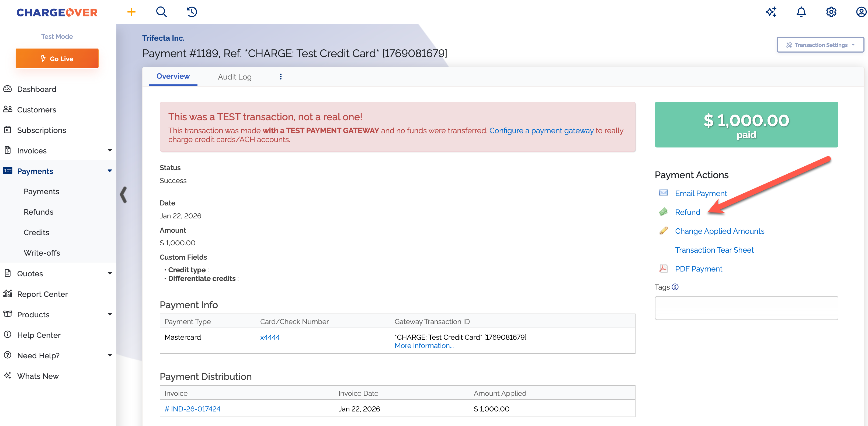
Task: Switch to the Audit Log tab
Action: pyautogui.click(x=235, y=77)
